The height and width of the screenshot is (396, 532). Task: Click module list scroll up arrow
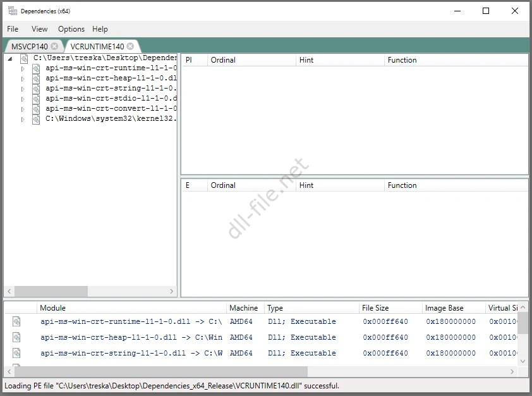click(523, 307)
